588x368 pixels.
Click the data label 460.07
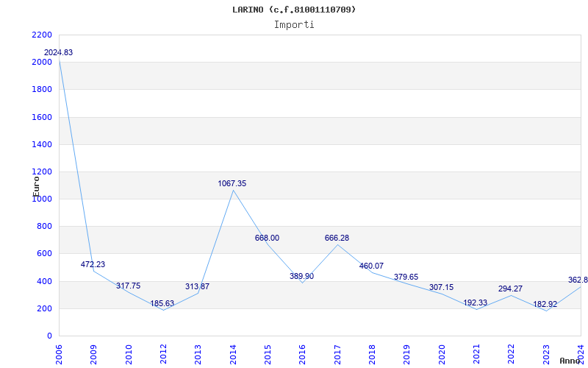(x=371, y=266)
